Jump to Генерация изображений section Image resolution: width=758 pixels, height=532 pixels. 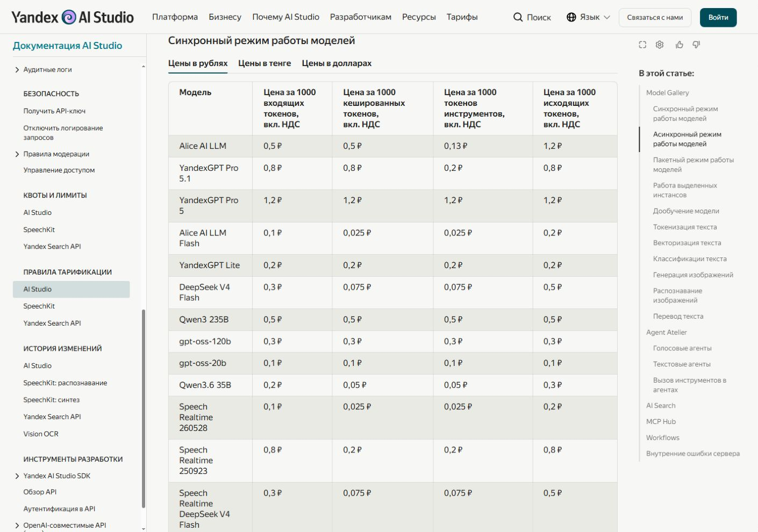click(693, 275)
